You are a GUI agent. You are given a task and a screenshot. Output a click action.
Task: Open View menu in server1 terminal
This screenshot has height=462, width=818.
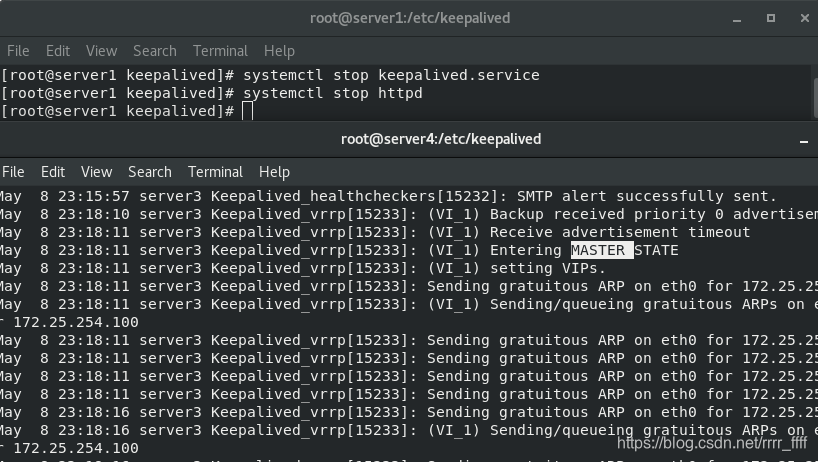point(101,51)
